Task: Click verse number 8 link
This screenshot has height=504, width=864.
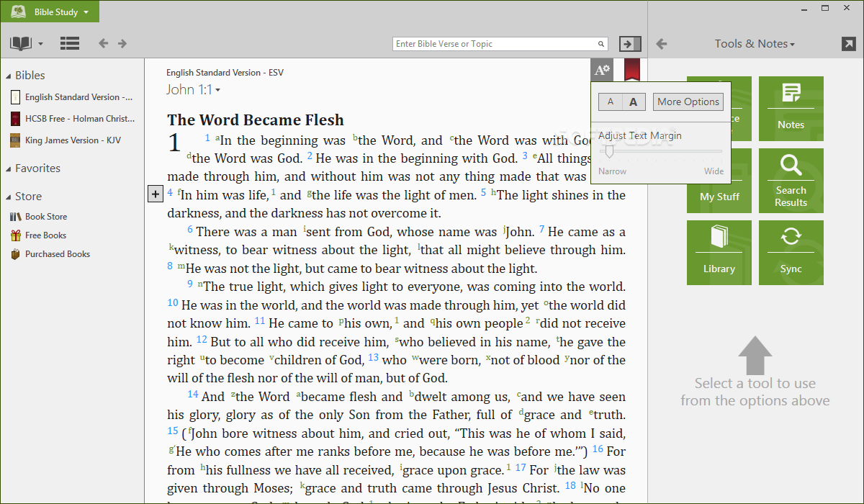Action: [170, 266]
